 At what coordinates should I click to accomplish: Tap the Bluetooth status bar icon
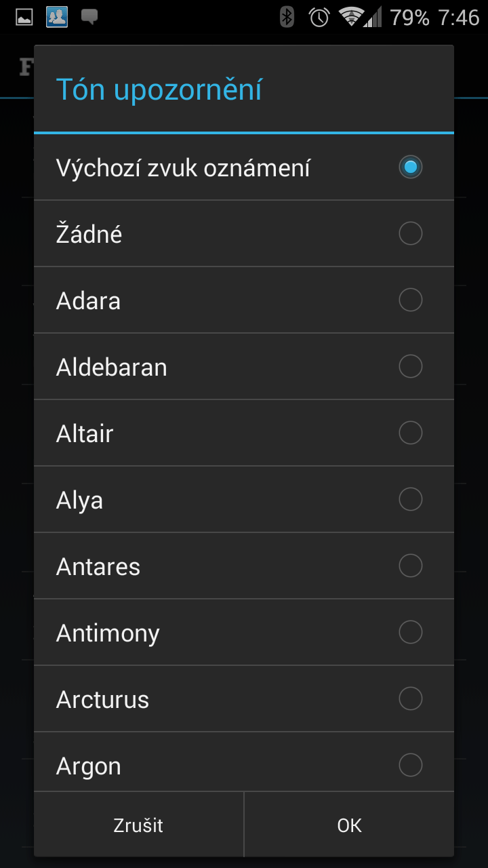click(x=287, y=17)
